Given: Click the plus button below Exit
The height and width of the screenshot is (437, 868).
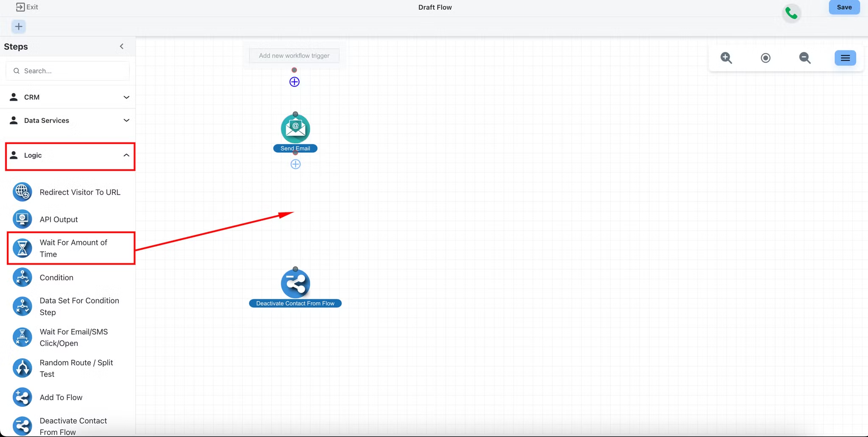Looking at the screenshot, I should [19, 27].
